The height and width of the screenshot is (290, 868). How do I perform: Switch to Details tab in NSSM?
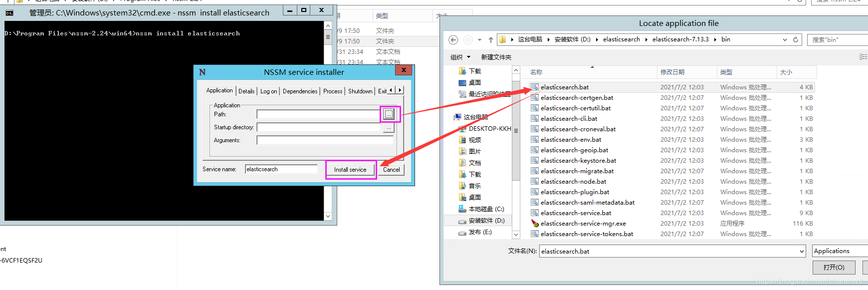click(x=246, y=91)
